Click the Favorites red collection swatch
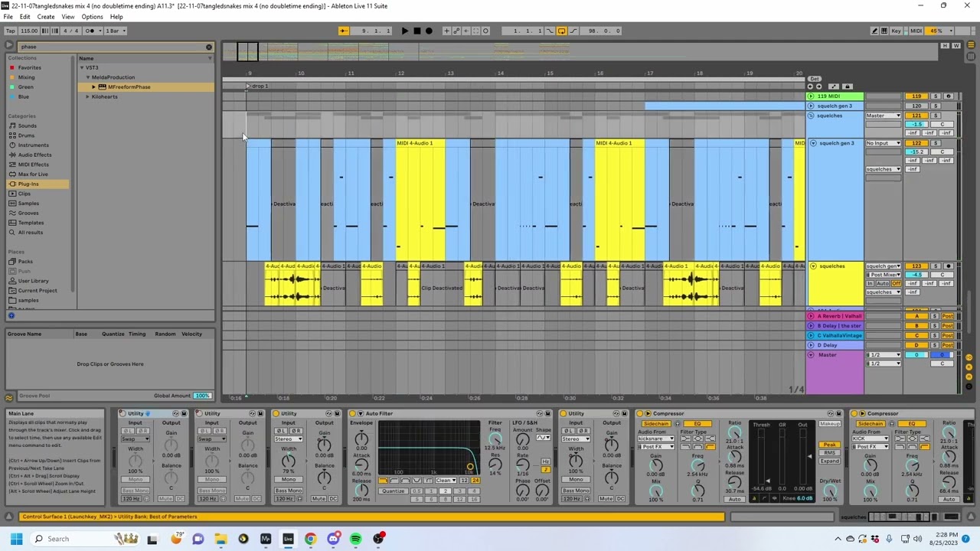Screen dimensions: 980x551 coord(12,68)
